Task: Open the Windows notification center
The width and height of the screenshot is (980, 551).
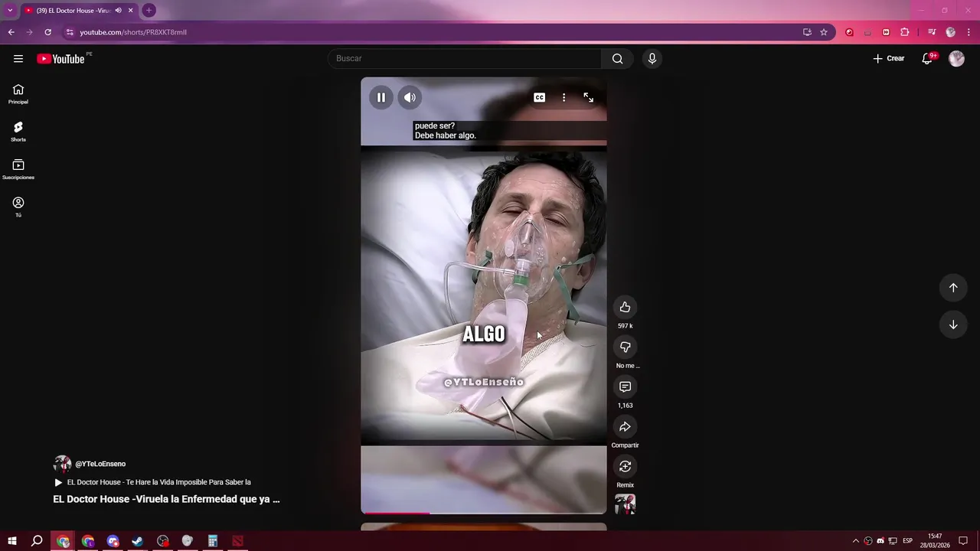Action: tap(963, 541)
